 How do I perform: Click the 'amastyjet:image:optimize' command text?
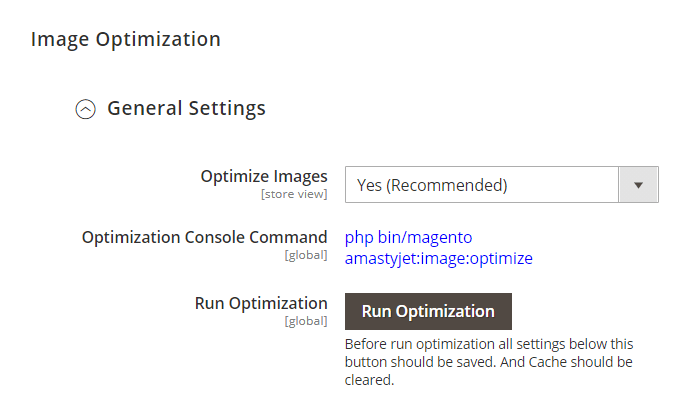tap(438, 259)
